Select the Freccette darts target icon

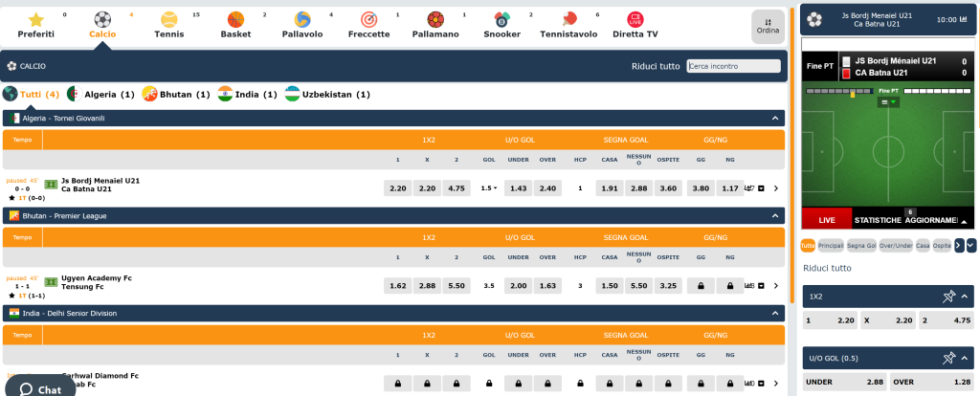(368, 20)
